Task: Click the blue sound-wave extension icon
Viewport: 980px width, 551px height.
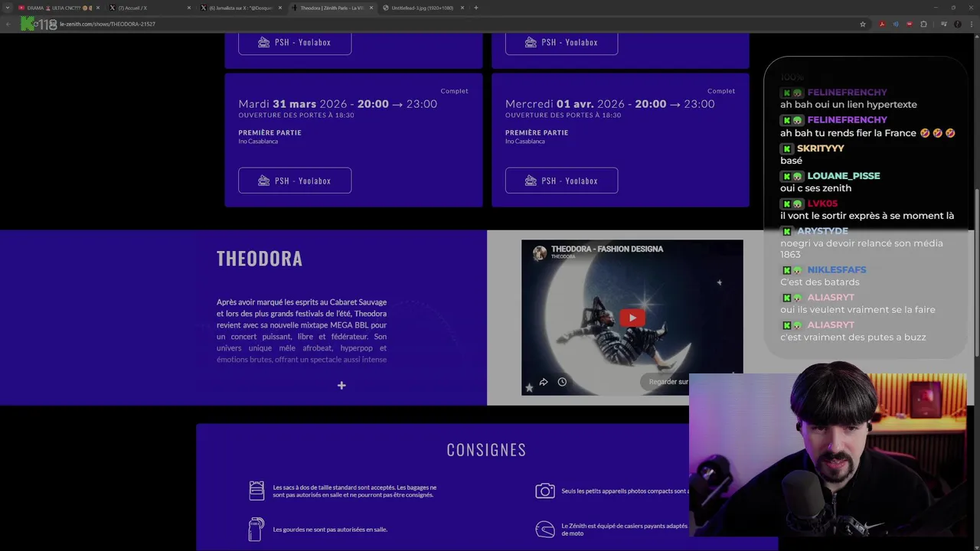Action: point(896,24)
